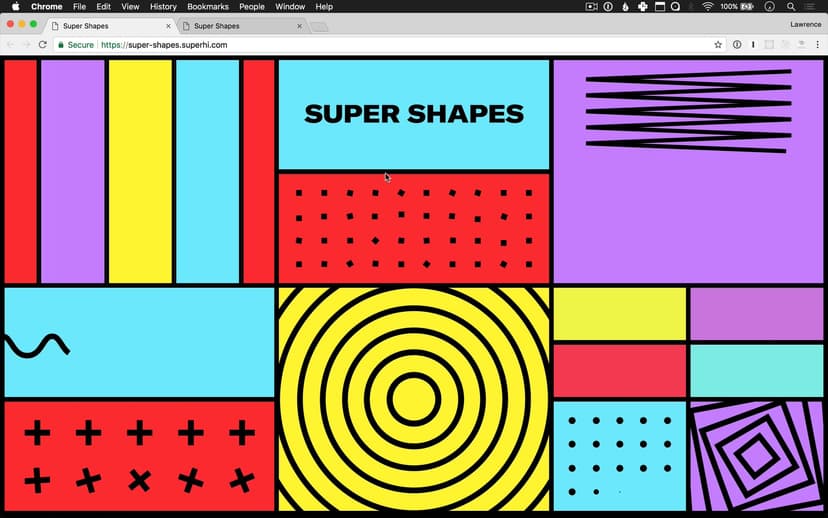Screen dimensions: 828x518
Task: Reload the page with the refresh icon
Action: (x=42, y=45)
